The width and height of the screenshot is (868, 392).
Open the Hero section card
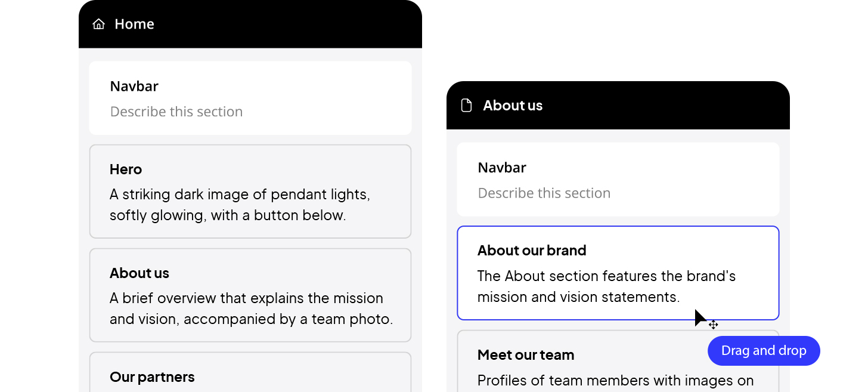pyautogui.click(x=250, y=192)
